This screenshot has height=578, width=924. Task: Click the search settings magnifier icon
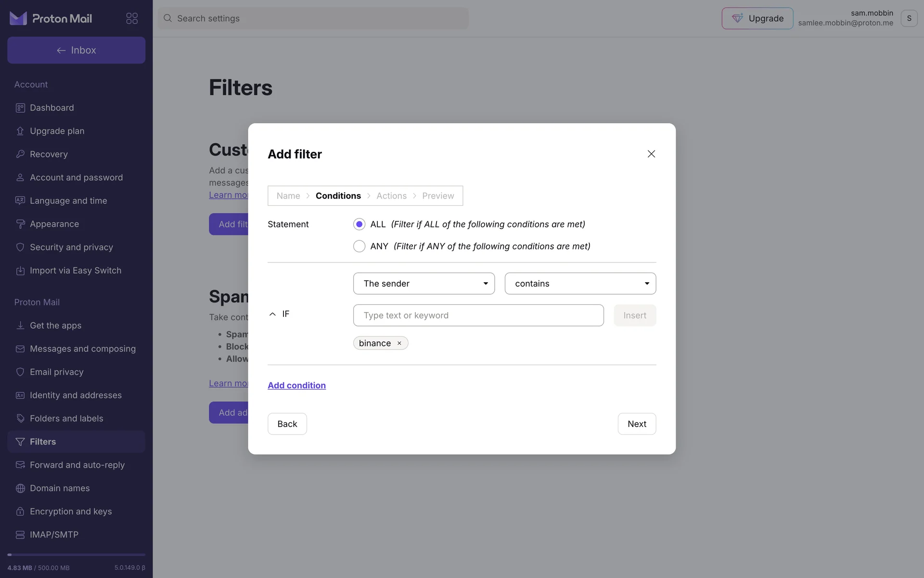(x=167, y=18)
